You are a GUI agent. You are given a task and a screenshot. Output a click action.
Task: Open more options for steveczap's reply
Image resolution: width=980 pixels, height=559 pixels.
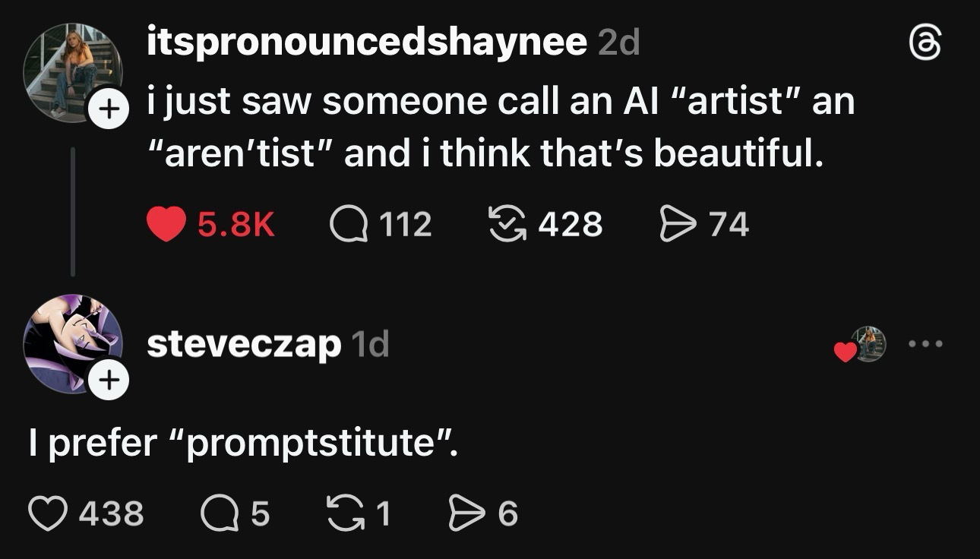click(926, 344)
